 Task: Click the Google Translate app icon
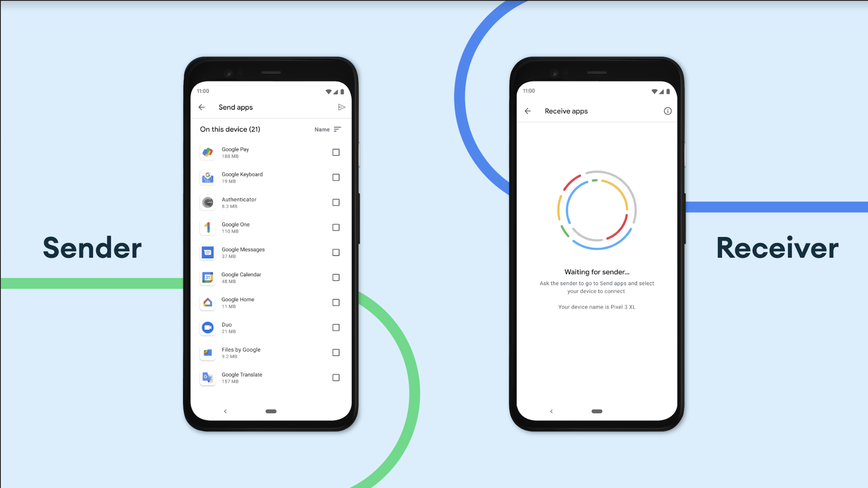click(x=208, y=377)
